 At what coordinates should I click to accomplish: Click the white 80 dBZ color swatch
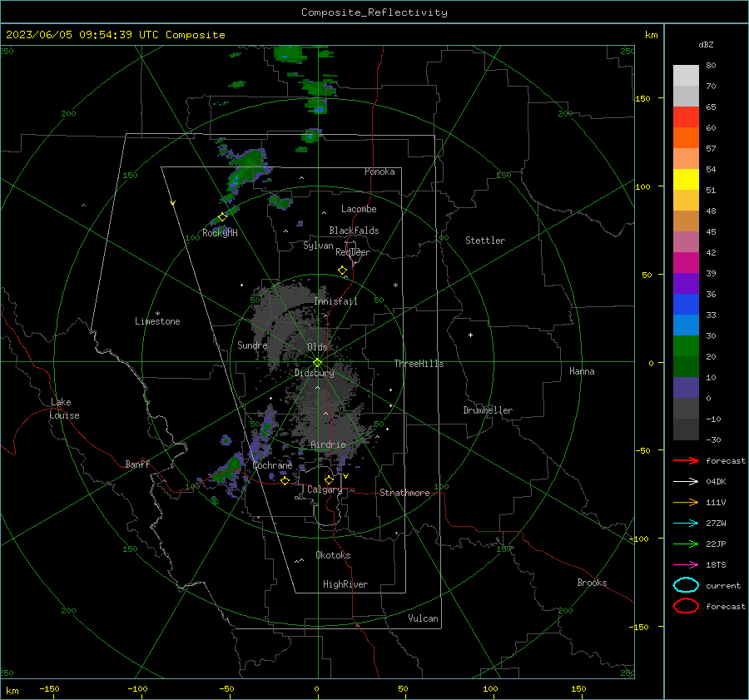pyautogui.click(x=686, y=75)
